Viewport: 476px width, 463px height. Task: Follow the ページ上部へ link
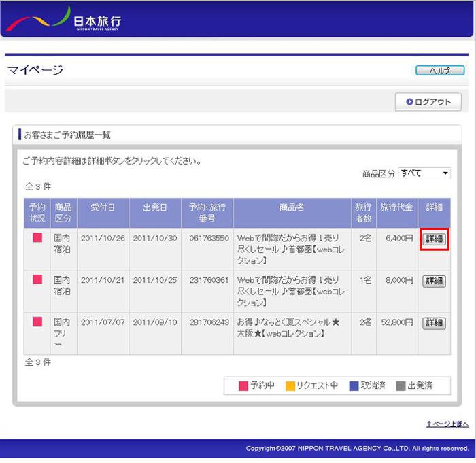(x=447, y=424)
